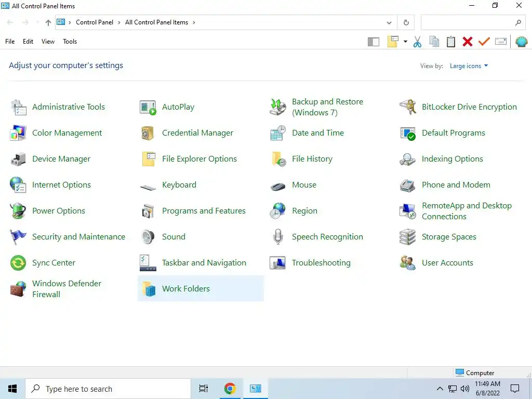Viewport: 532px width, 399px height.
Task: Click the Rename toolbar icon
Action: (501, 42)
